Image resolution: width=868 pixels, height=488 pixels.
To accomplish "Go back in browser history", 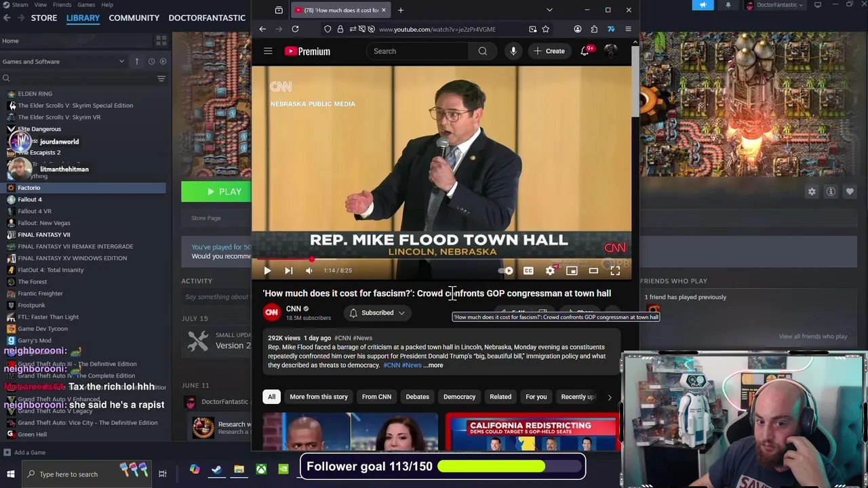I will pos(262,29).
